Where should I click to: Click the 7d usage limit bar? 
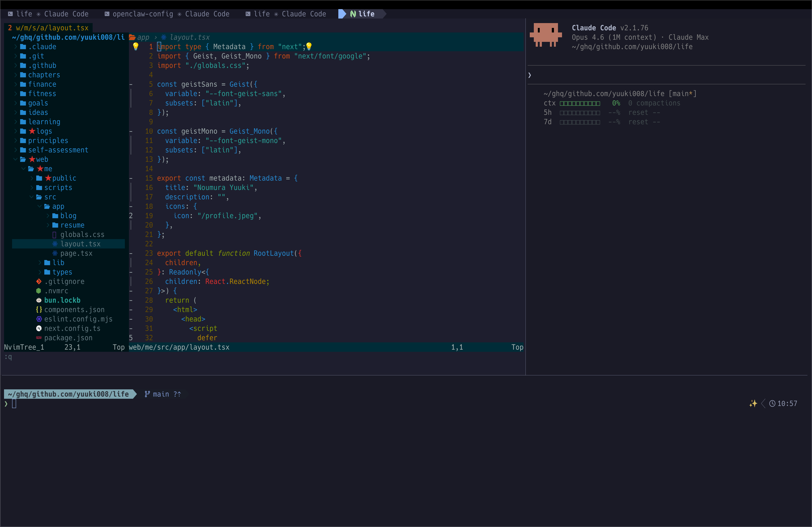pos(580,122)
